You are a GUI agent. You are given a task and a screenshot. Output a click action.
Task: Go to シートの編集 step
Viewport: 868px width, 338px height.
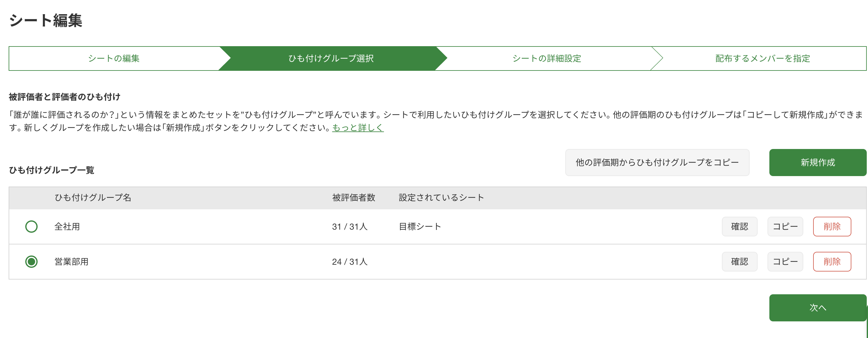point(114,58)
